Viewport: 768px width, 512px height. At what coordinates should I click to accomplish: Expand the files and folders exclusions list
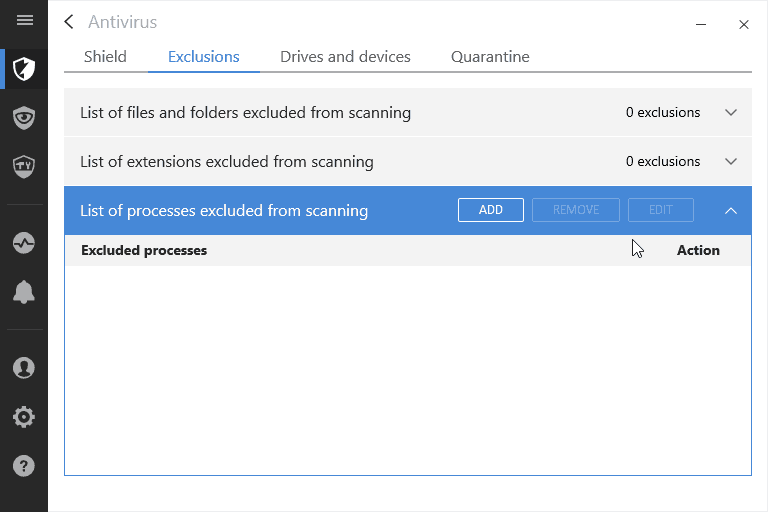click(731, 113)
